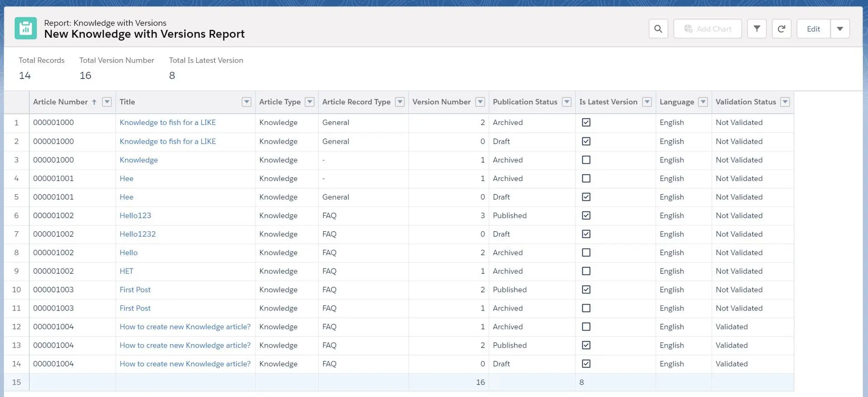
Task: Open Title column menu arrow
Action: tap(247, 102)
